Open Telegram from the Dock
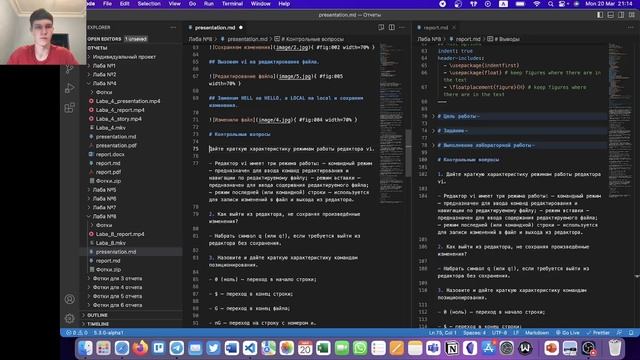This screenshot has width=640, height=360. tap(177, 348)
